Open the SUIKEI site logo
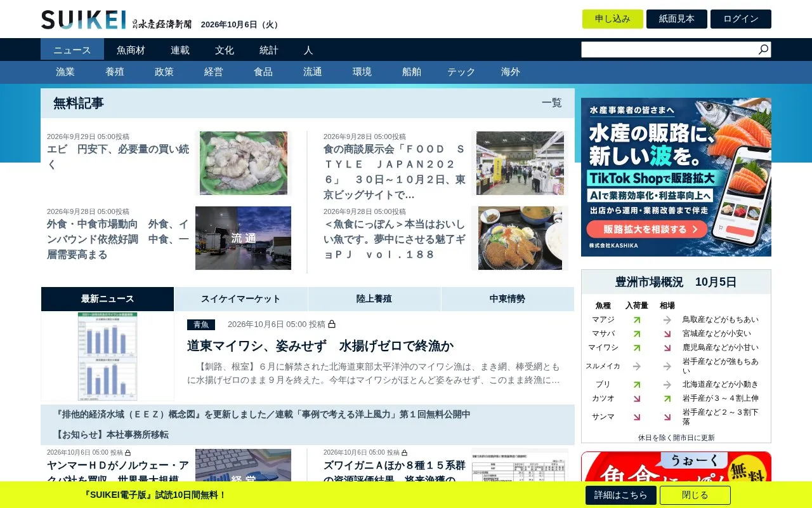Image resolution: width=812 pixels, height=508 pixels. [116, 20]
